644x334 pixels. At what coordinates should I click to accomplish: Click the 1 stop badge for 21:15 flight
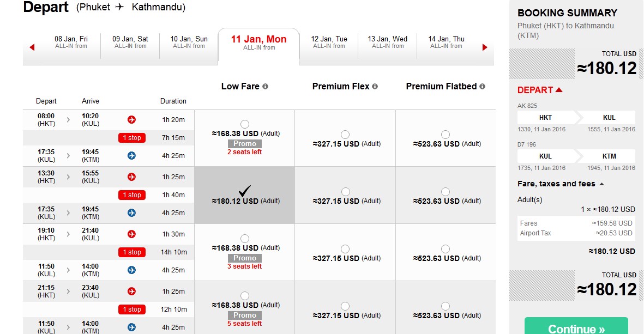coord(131,309)
